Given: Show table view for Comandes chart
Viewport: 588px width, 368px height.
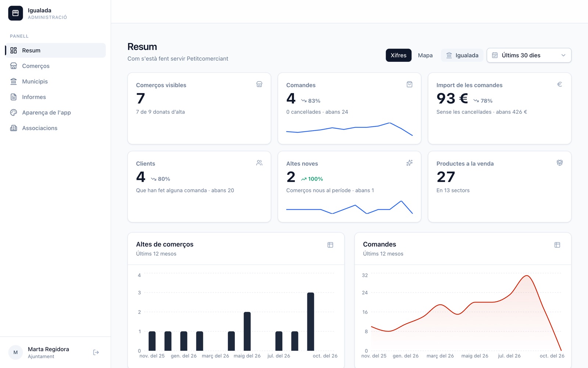Looking at the screenshot, I should [x=557, y=245].
